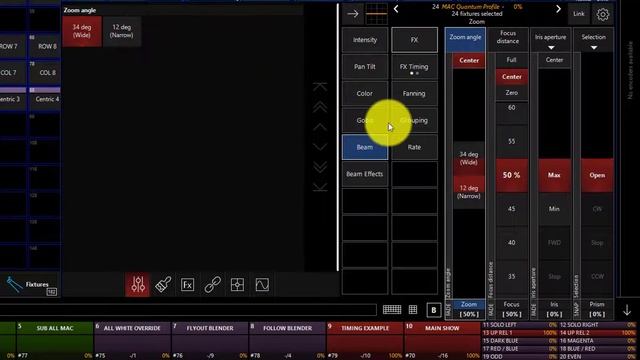Select the Focus distance column header
This screenshot has height=360, width=640.
(508, 40)
